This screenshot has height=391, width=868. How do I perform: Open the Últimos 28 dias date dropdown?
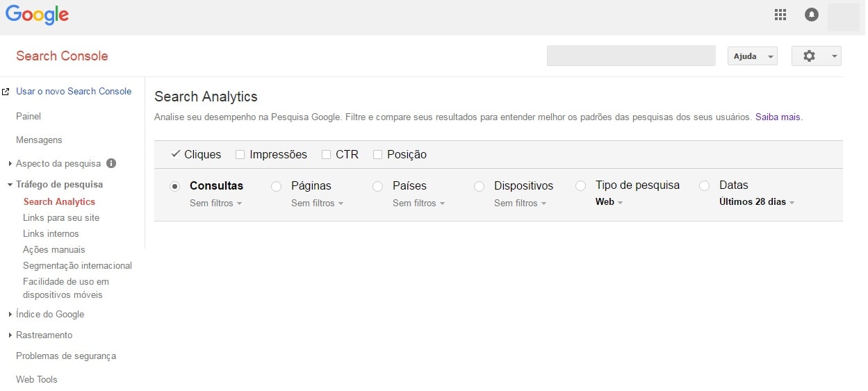(x=757, y=202)
